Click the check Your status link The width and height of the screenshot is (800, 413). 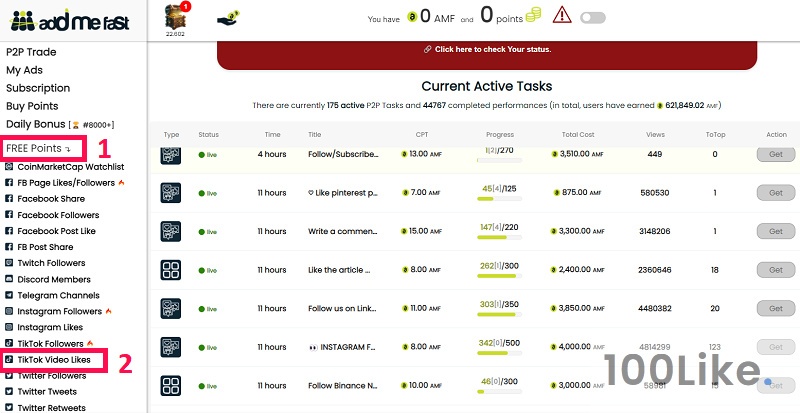tap(486, 49)
